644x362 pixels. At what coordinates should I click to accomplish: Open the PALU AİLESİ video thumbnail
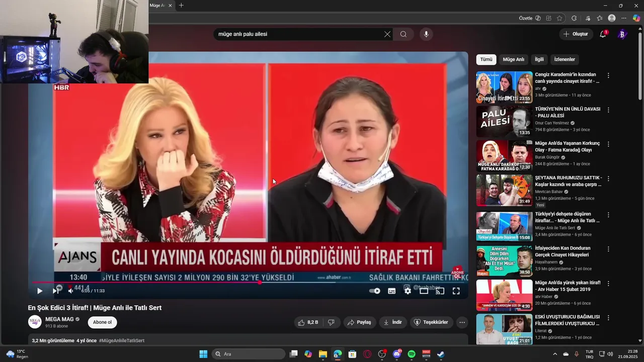point(504,121)
